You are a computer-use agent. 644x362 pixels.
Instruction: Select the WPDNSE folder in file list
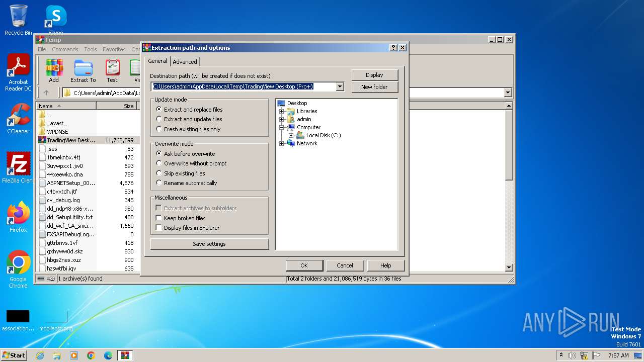[x=57, y=132]
